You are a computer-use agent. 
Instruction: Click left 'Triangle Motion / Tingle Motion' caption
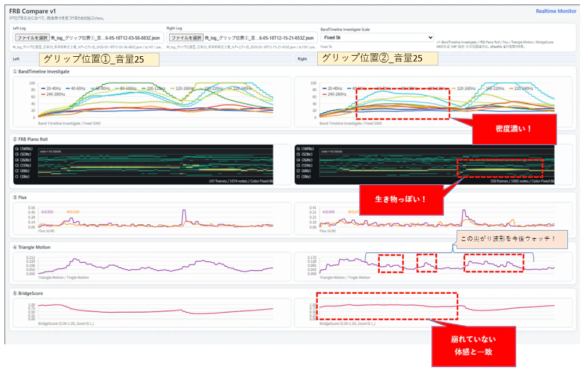click(63, 278)
